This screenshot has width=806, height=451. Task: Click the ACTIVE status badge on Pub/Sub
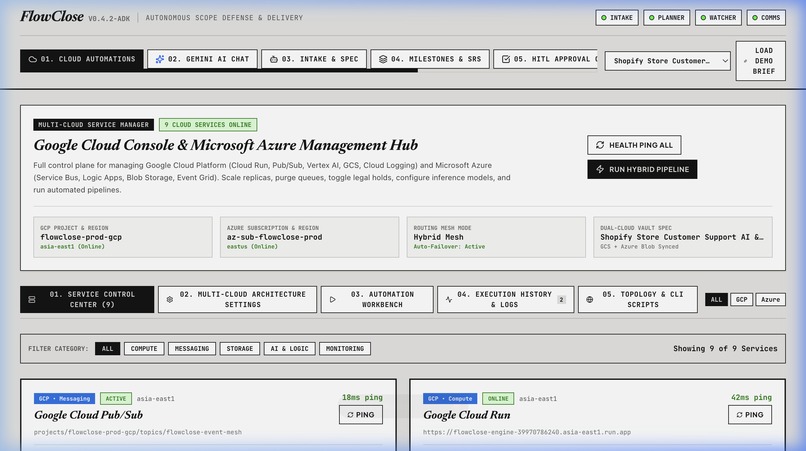coord(116,399)
